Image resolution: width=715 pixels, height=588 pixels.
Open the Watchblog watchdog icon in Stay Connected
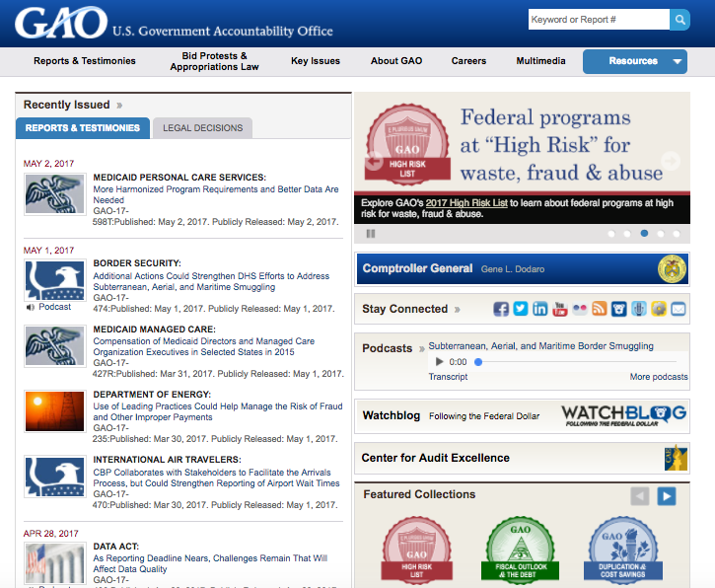click(x=618, y=309)
